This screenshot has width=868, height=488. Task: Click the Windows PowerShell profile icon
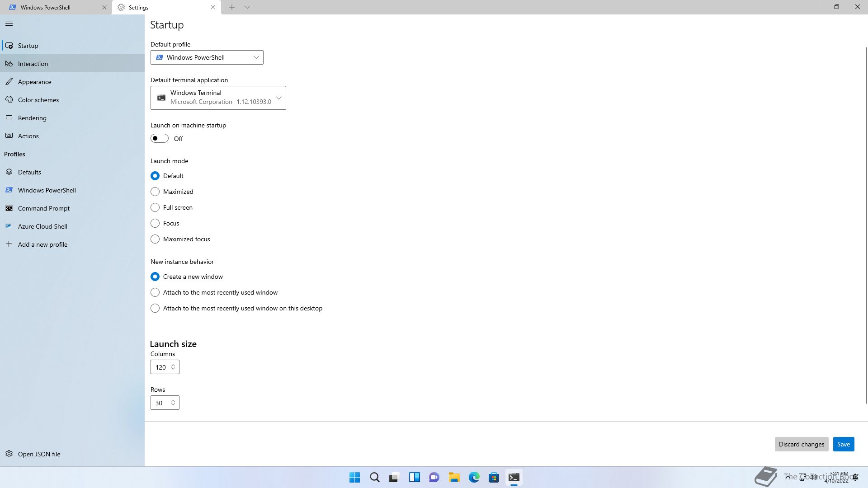coord(9,190)
